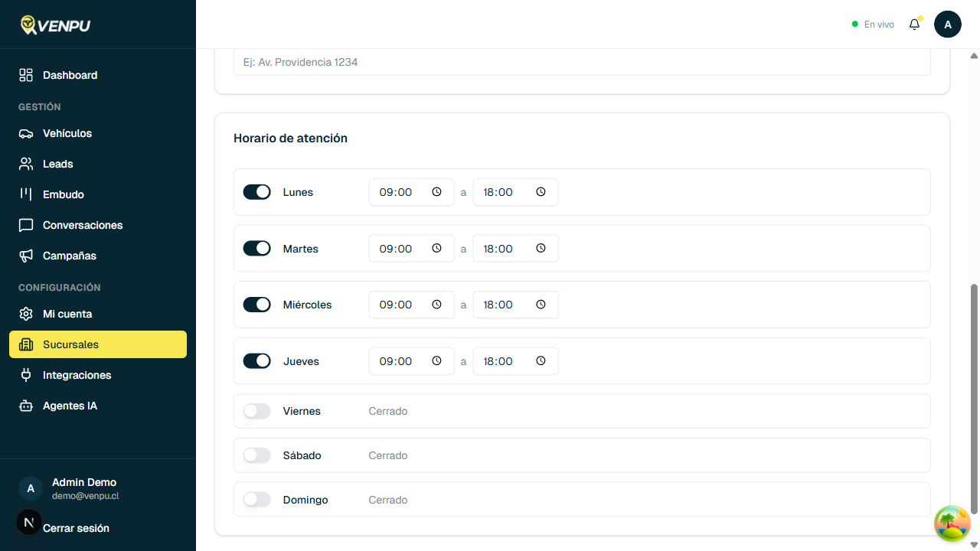Open the clock picker for Lunes start time
Viewport: 980px width, 551px height.
(436, 192)
